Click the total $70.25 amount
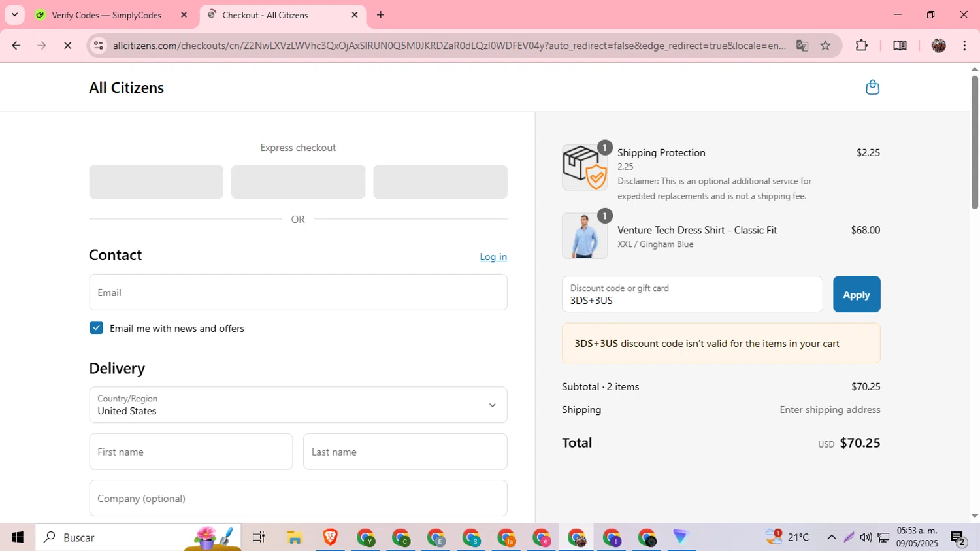 pos(860,442)
